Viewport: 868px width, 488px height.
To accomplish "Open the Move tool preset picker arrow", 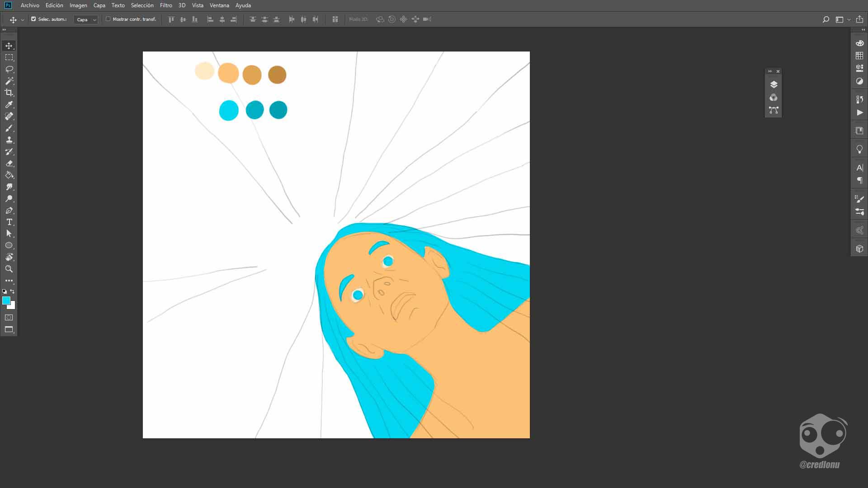I will 23,19.
